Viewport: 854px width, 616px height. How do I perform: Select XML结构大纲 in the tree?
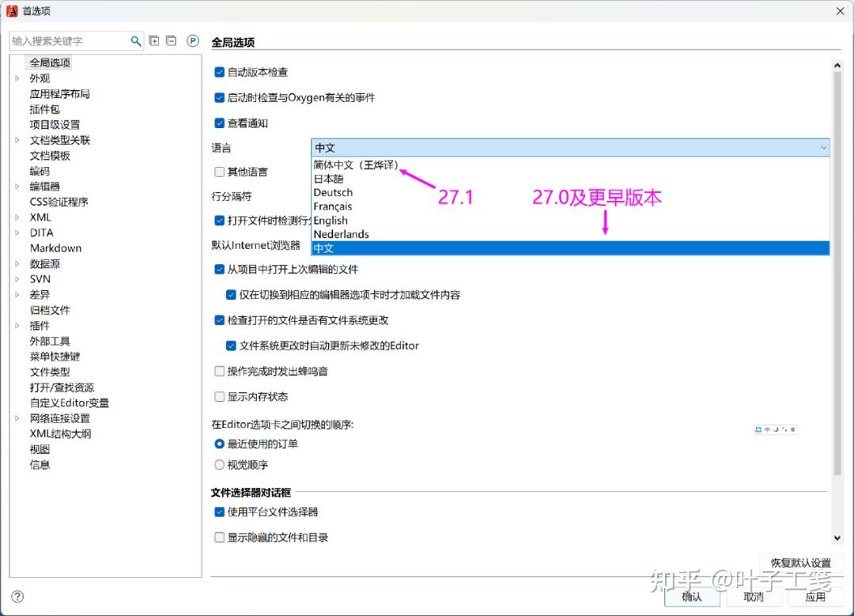[60, 434]
